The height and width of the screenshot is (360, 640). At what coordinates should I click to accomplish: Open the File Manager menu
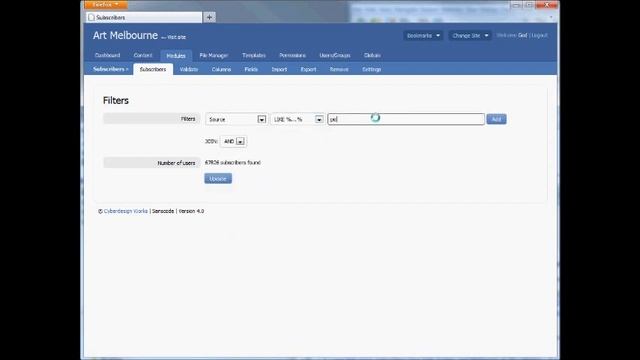point(213,55)
